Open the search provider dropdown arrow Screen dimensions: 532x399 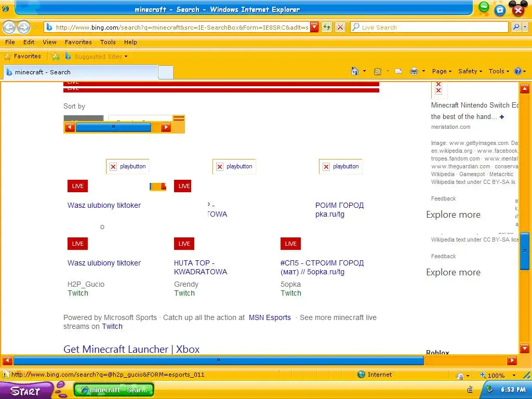(x=526, y=27)
